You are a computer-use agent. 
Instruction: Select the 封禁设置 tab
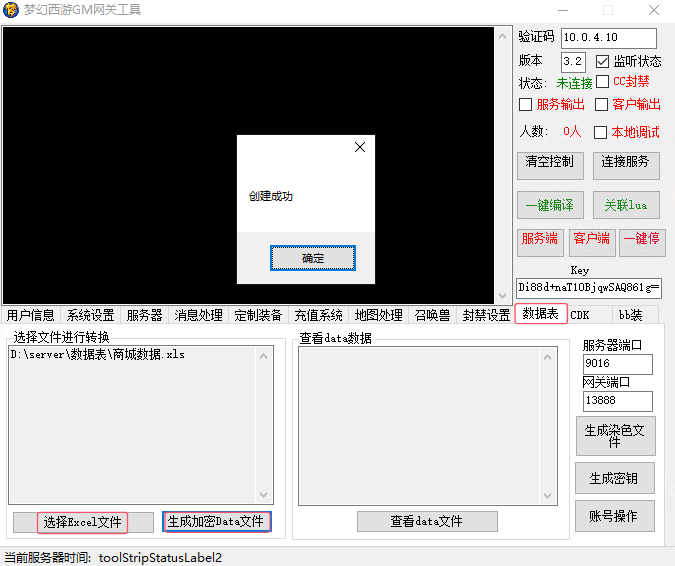coord(486,315)
